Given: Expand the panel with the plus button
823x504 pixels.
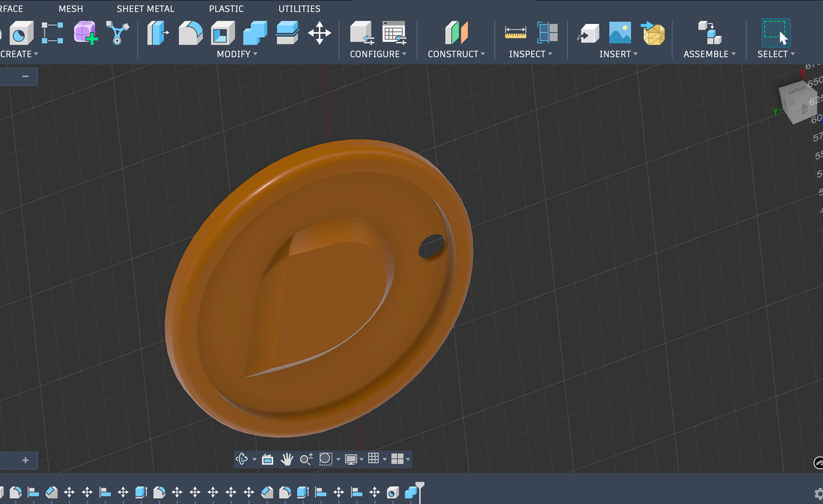Looking at the screenshot, I should [x=25, y=460].
